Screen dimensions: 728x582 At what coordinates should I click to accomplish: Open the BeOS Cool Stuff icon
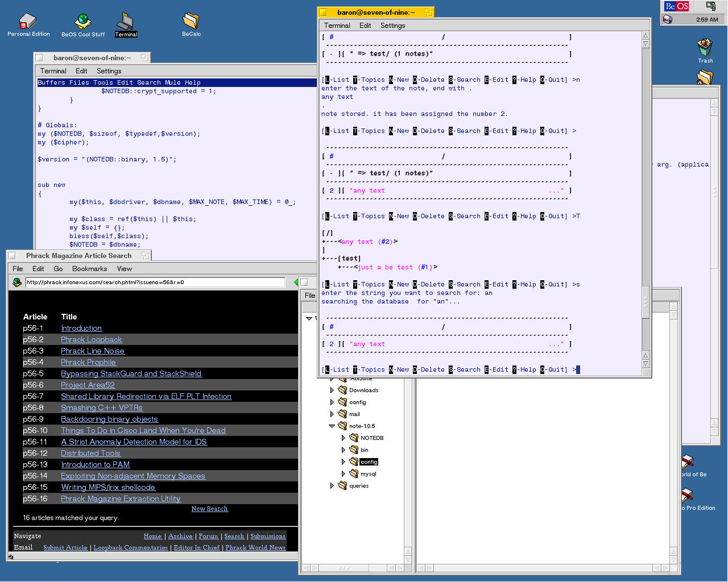point(83,22)
